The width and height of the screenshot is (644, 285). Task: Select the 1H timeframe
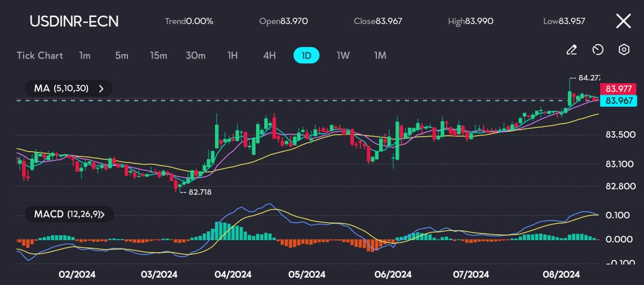[233, 55]
